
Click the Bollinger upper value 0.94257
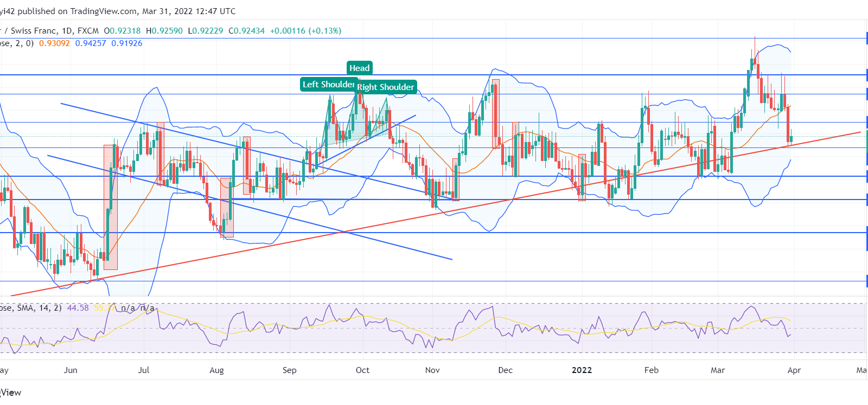coord(91,43)
